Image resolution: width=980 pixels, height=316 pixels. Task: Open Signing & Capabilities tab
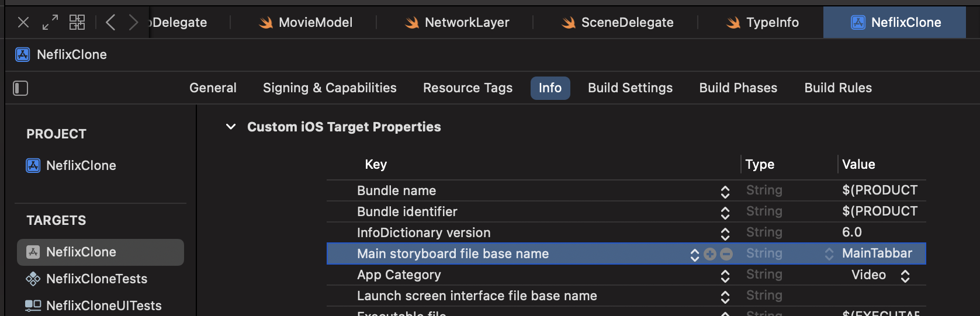(330, 88)
